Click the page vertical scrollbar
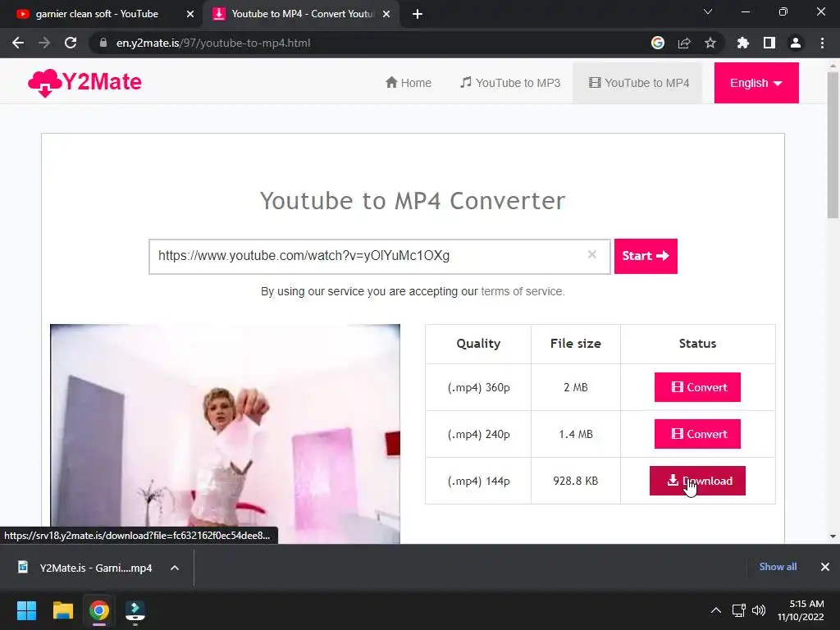The width and height of the screenshot is (840, 630). [833, 144]
